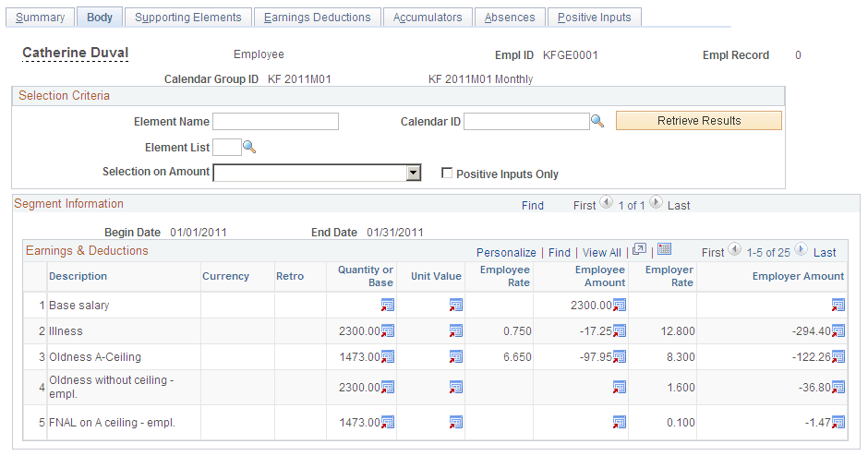Open FNAL on A ceiling Employer Amount icon

pyautogui.click(x=838, y=422)
